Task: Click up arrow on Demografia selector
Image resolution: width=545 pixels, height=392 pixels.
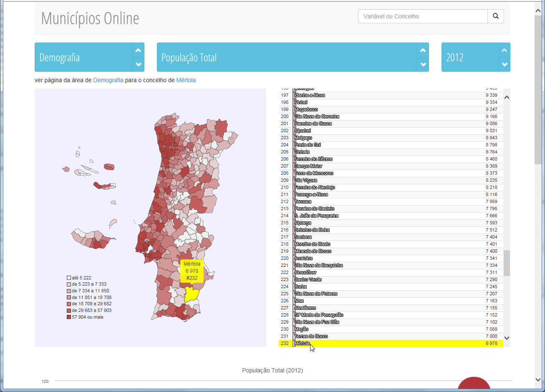Action: point(138,50)
